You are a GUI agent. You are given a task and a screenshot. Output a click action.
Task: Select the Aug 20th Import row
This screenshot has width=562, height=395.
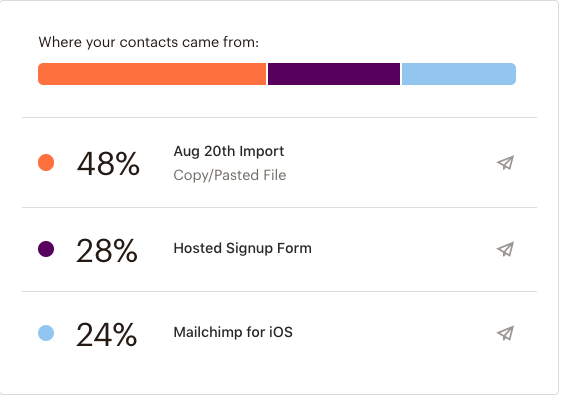pos(280,162)
